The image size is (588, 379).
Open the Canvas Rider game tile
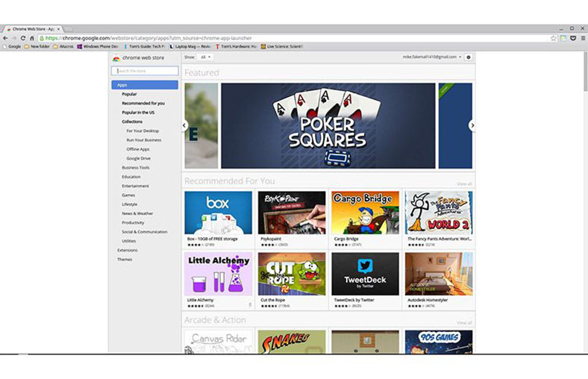pos(218,342)
